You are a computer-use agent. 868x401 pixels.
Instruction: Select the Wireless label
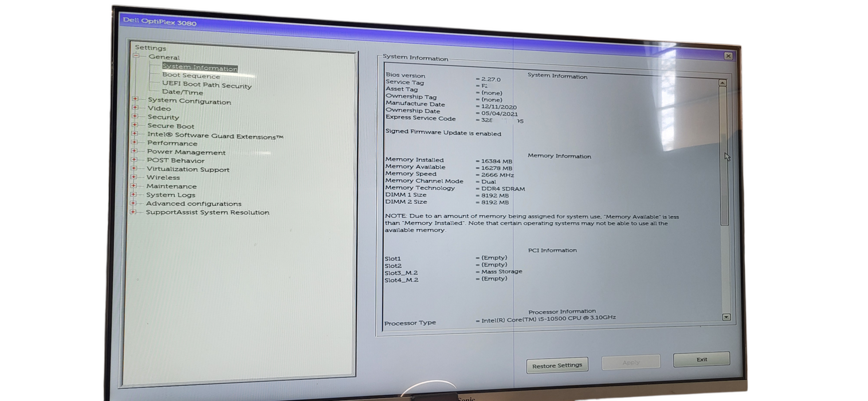(163, 178)
